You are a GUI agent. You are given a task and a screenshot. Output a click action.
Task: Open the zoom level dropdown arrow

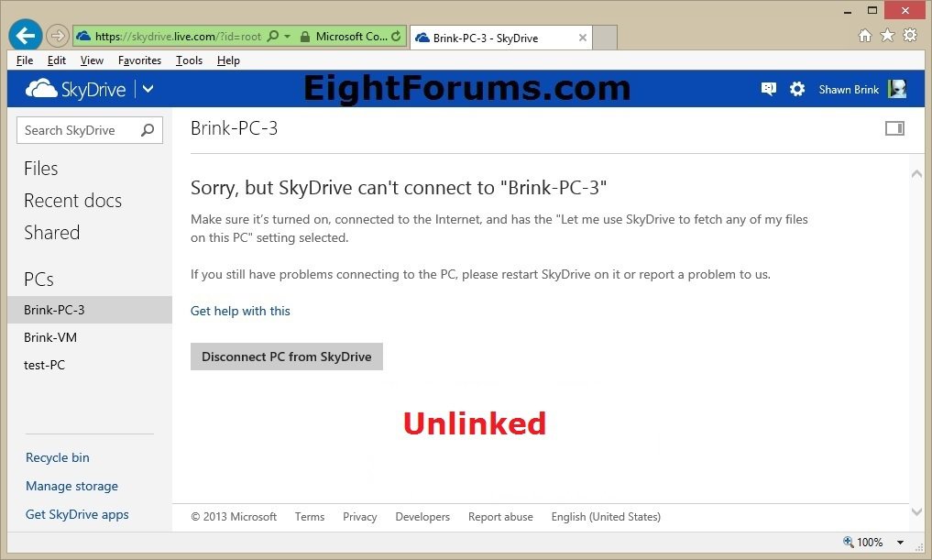pos(900,543)
